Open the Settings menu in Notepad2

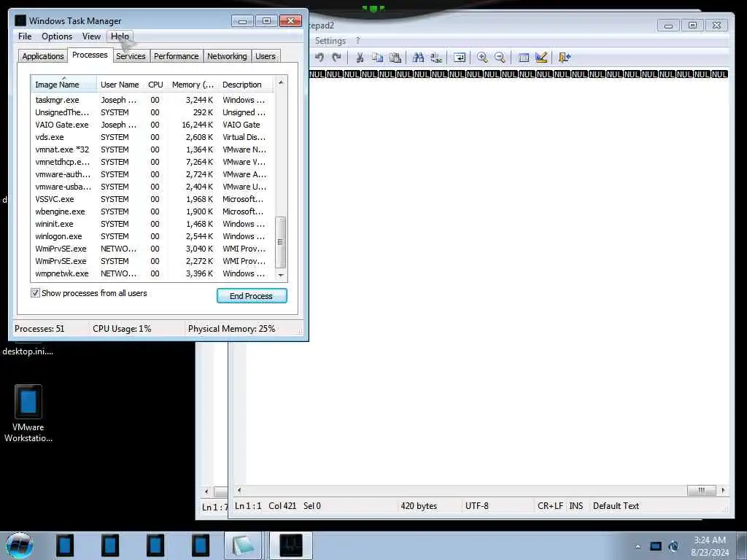330,41
